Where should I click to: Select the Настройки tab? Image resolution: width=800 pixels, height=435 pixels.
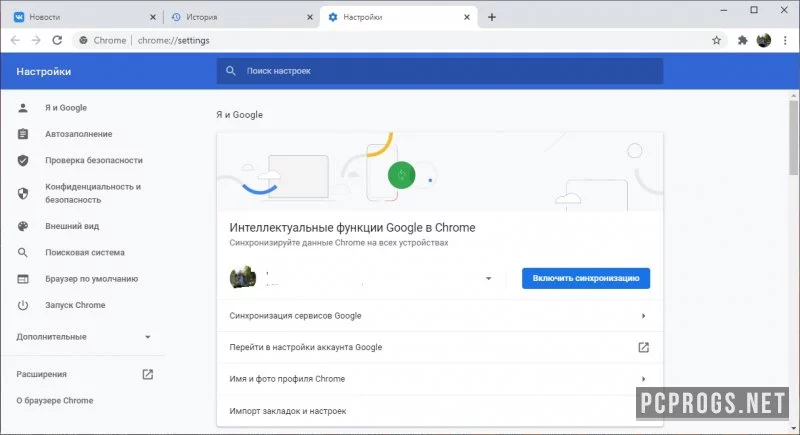pyautogui.click(x=398, y=17)
